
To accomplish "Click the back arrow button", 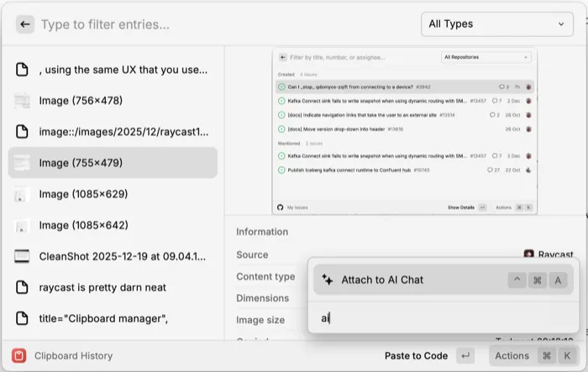I will point(25,24).
